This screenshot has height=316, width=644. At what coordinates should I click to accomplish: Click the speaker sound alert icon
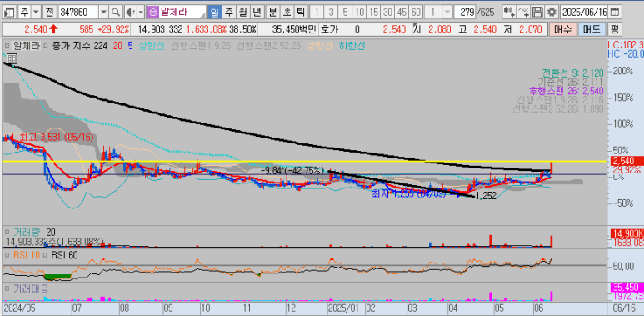click(131, 12)
